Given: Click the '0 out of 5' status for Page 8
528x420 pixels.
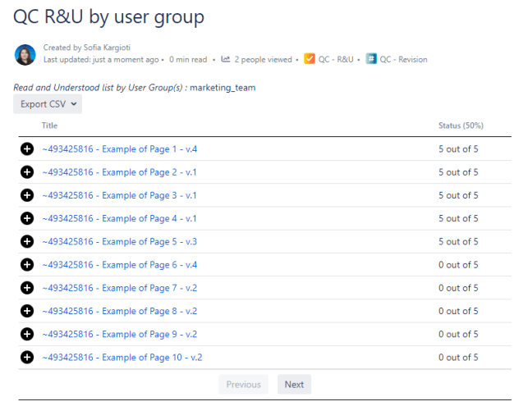Looking at the screenshot, I should click(x=458, y=311).
